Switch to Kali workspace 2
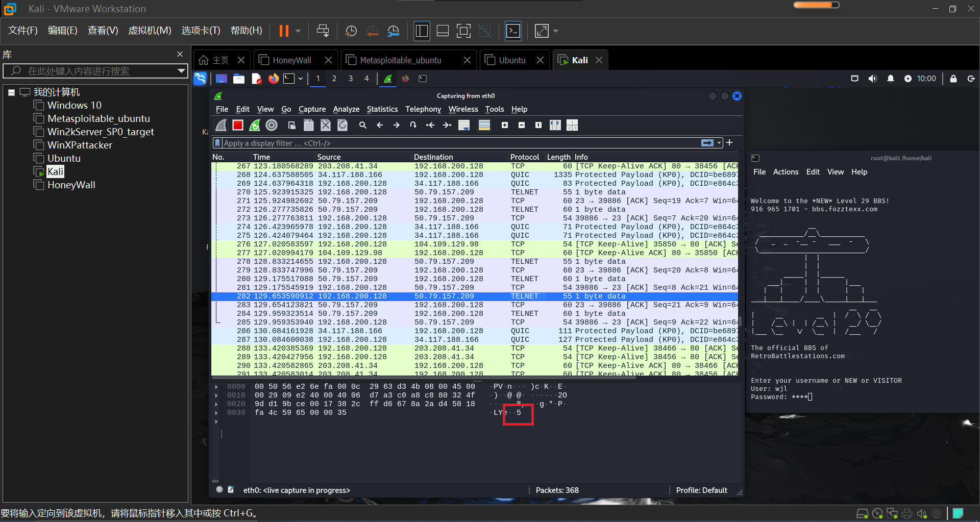 [x=334, y=79]
